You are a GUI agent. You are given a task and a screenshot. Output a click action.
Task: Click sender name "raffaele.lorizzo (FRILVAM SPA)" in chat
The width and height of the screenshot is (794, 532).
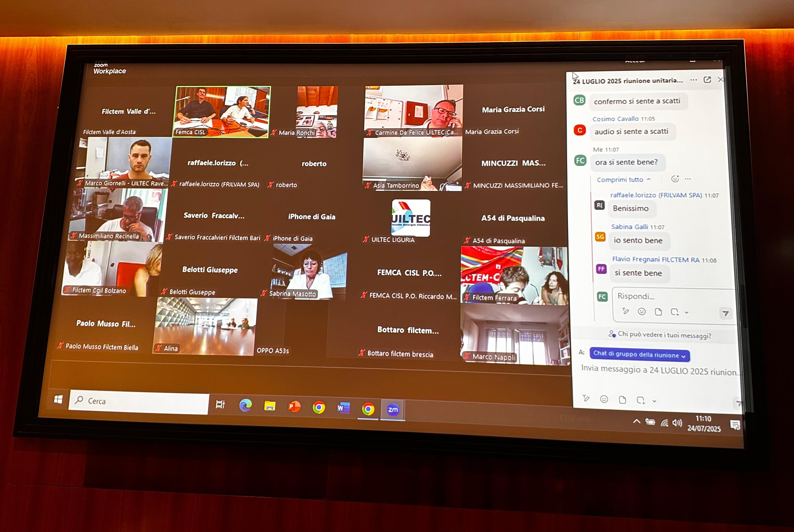[x=656, y=195]
